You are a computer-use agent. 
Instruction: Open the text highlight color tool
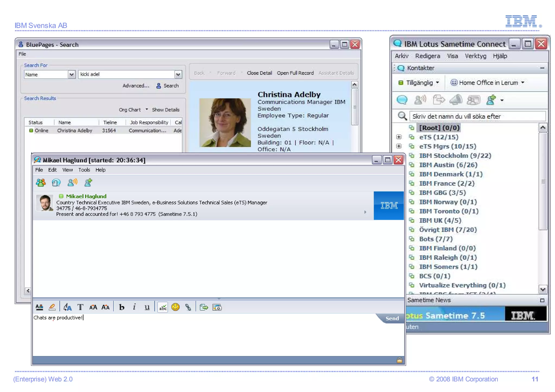tap(52, 307)
